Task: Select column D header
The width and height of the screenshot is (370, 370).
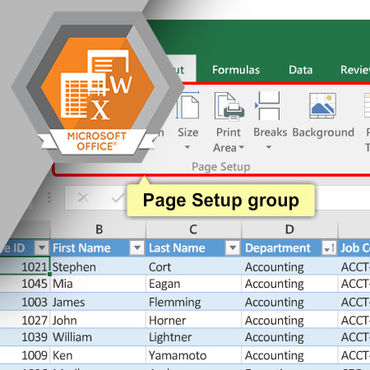Action: click(x=289, y=229)
